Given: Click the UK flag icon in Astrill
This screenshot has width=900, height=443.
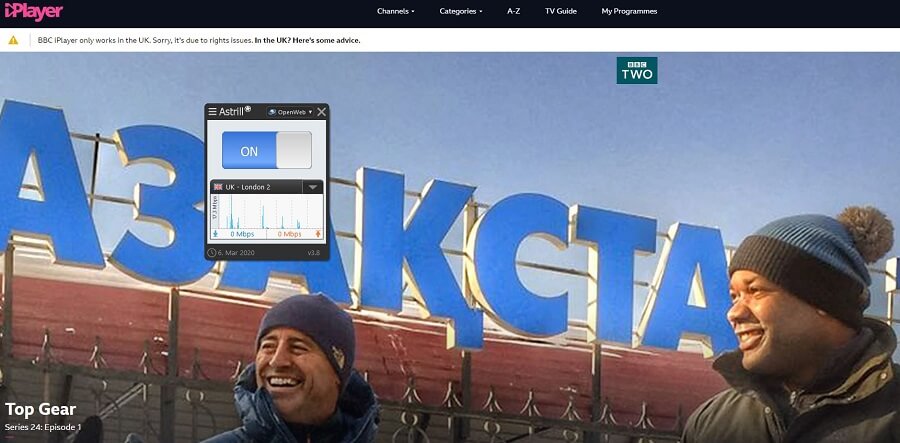Looking at the screenshot, I should click(218, 187).
